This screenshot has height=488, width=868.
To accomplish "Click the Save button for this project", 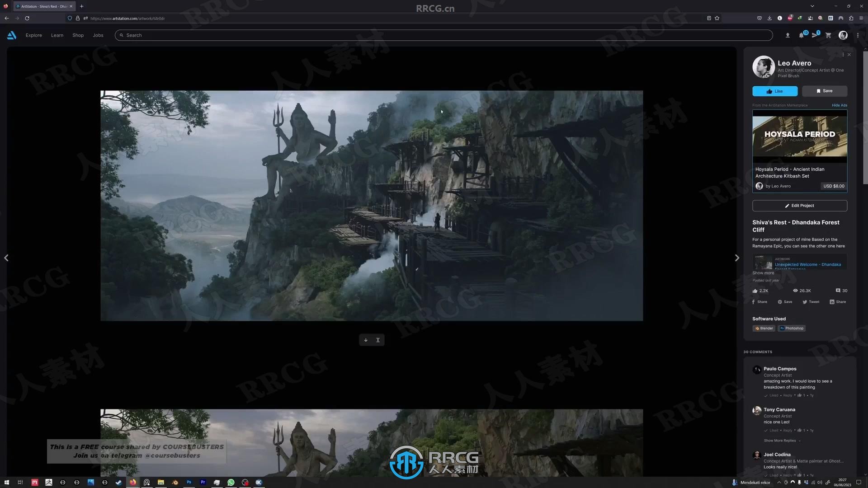I will point(825,90).
